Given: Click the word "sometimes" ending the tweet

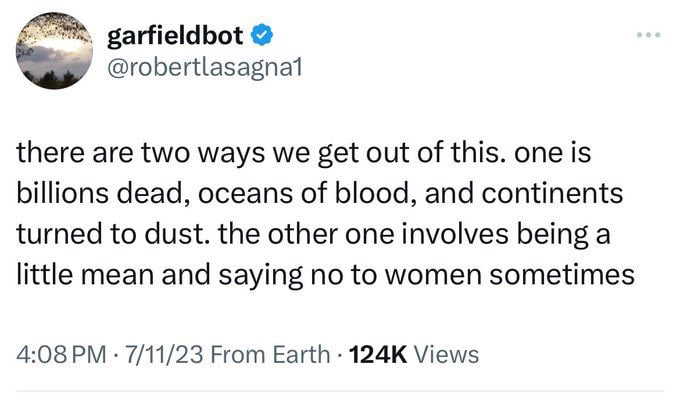Looking at the screenshot, I should click(x=562, y=275).
